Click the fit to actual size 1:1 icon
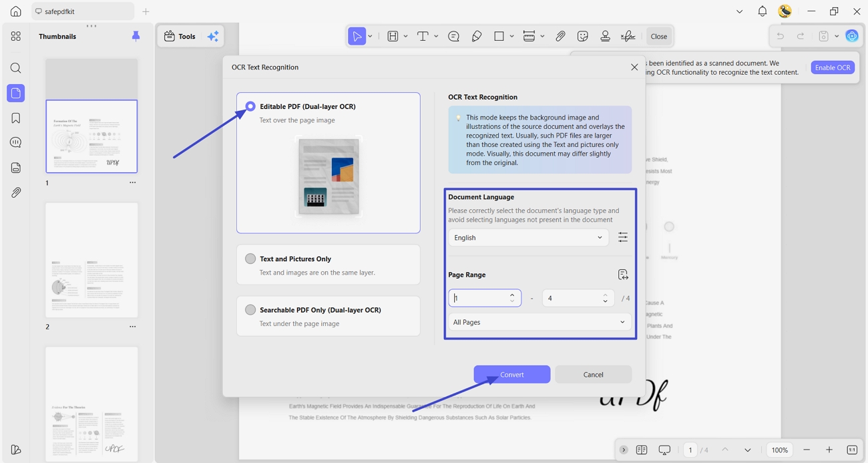 pos(852,450)
